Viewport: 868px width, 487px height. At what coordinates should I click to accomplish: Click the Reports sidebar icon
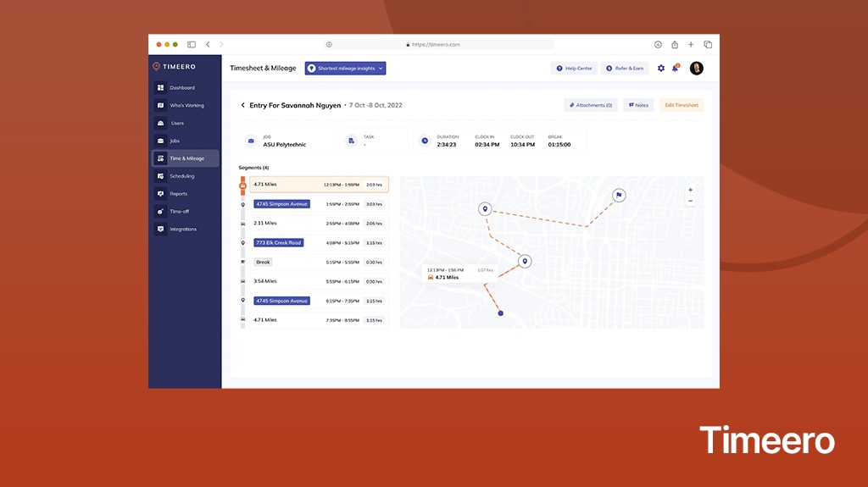(x=160, y=194)
